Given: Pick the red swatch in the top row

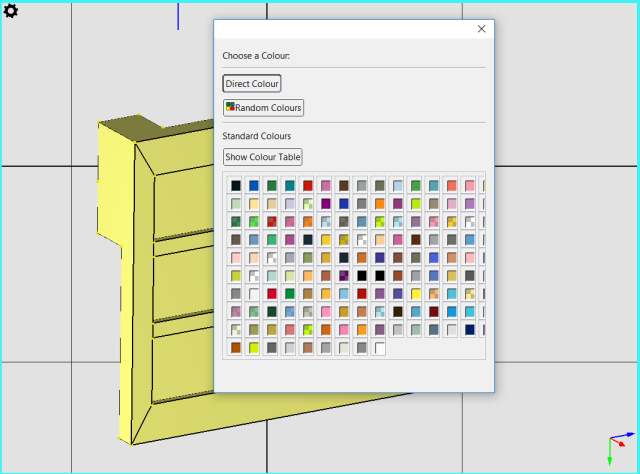Looking at the screenshot, I should point(308,186).
